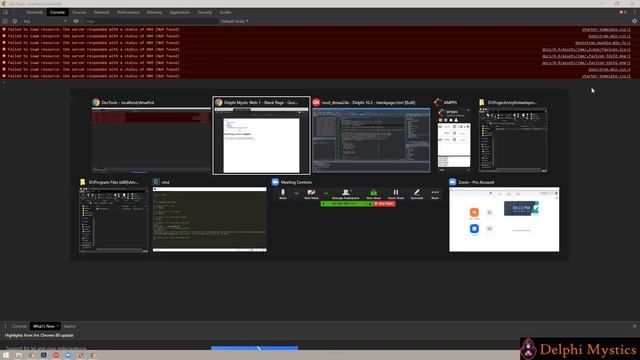Switch to the cmd window thumbnail
The height and width of the screenshot is (360, 640).
(210, 219)
